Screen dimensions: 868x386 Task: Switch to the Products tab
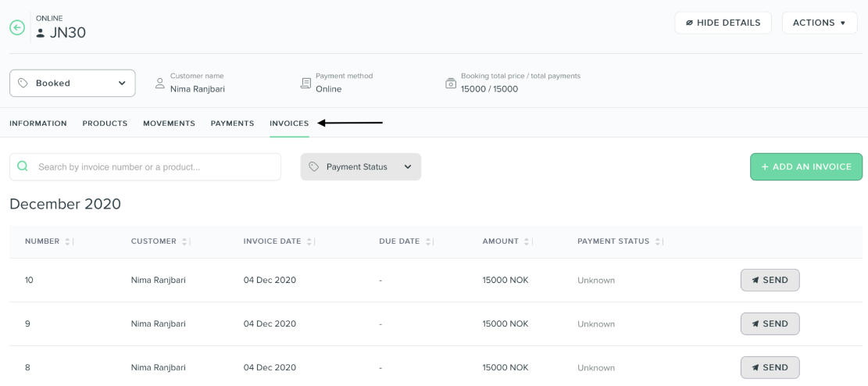105,123
